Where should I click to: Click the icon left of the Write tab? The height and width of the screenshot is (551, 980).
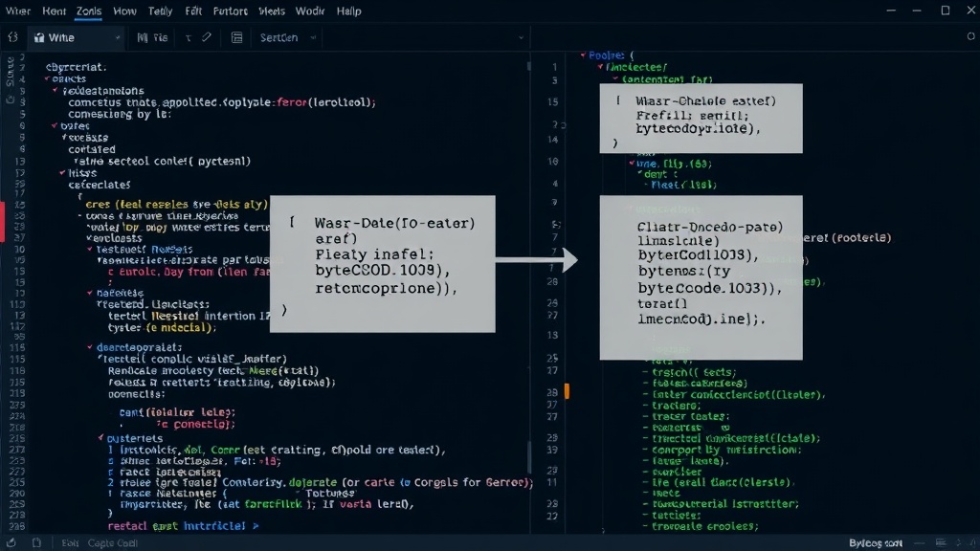tap(12, 37)
